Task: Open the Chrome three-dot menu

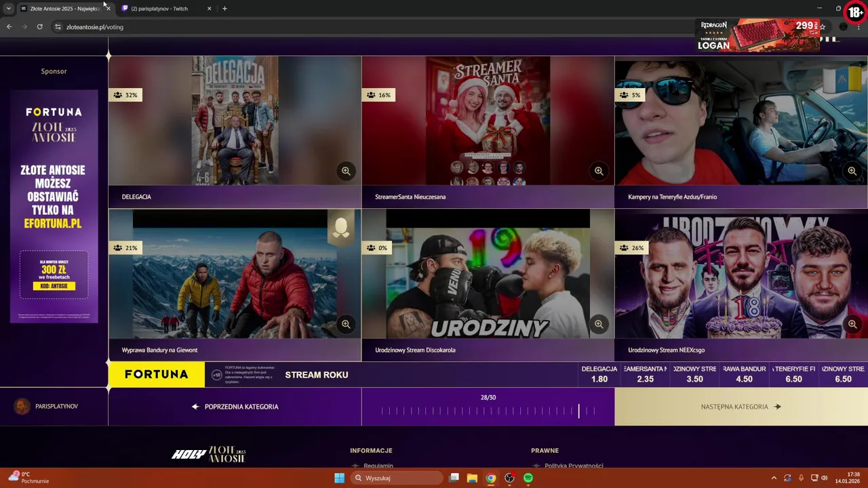Action: point(859,27)
